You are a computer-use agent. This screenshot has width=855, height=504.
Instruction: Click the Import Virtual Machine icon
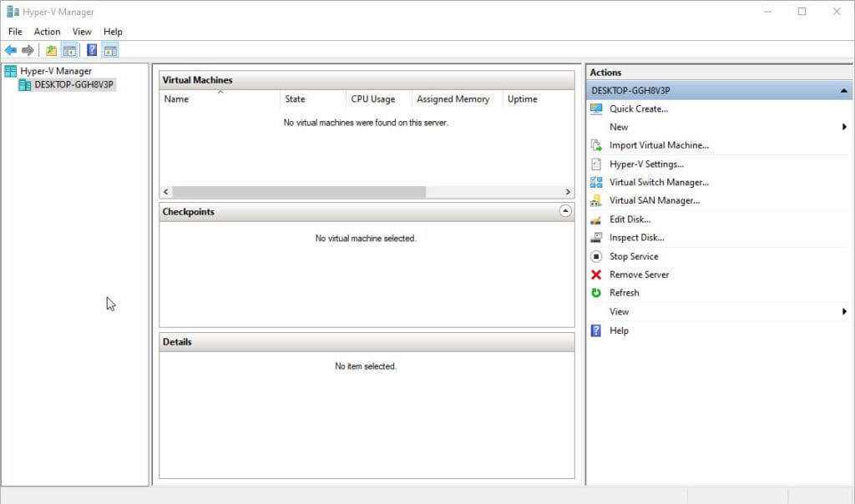[x=596, y=145]
